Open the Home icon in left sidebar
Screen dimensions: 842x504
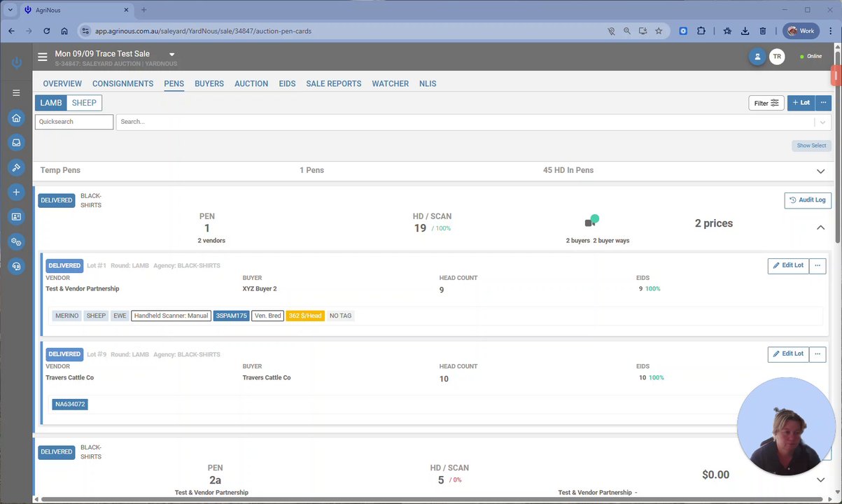pos(16,118)
